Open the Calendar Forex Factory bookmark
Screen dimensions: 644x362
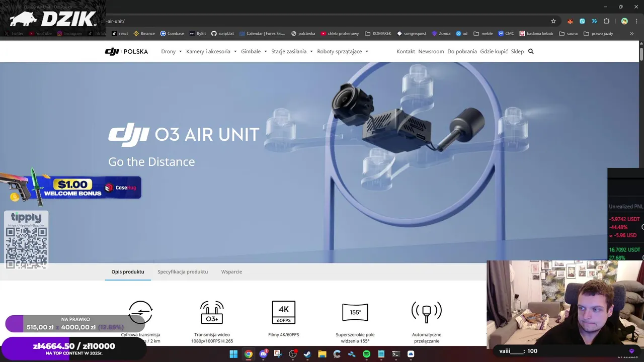tap(262, 34)
